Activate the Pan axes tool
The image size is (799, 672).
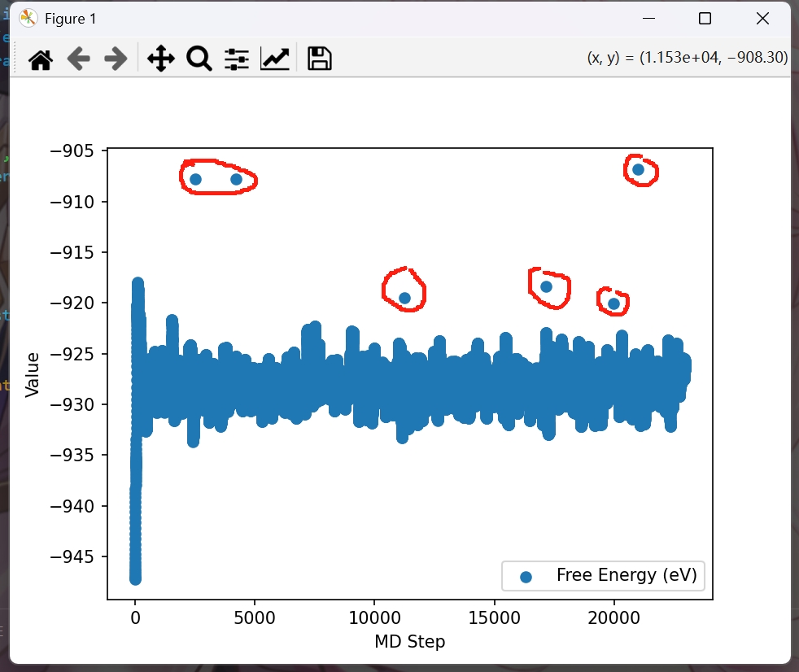point(160,59)
